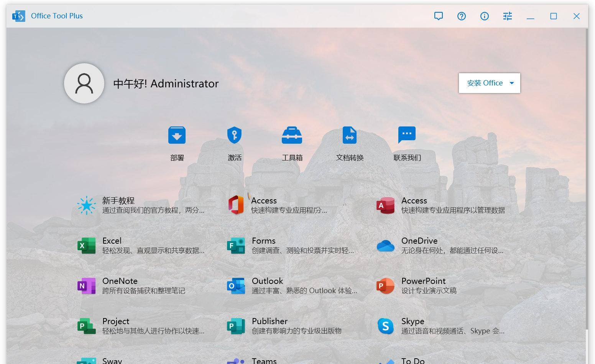Launch Excel from the app list
595x364 pixels.
112,241
